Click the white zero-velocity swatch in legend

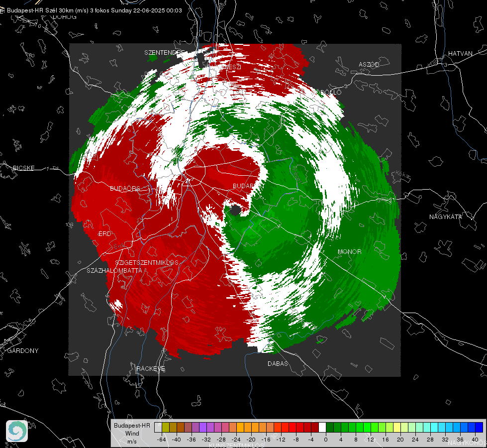pyautogui.click(x=322, y=427)
